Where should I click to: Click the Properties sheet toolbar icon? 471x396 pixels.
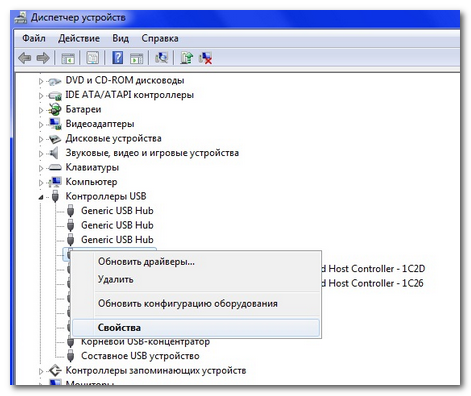[x=93, y=58]
